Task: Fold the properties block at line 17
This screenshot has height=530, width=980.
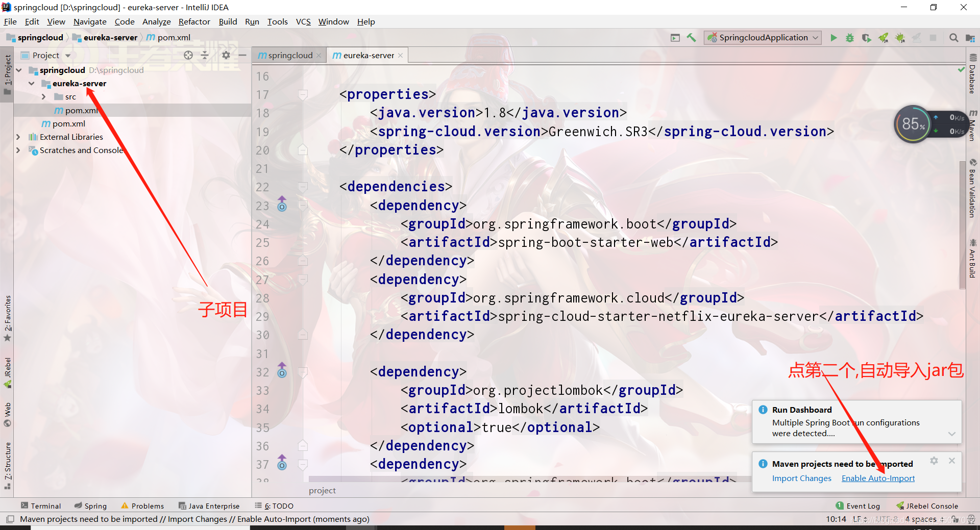Action: 303,95
